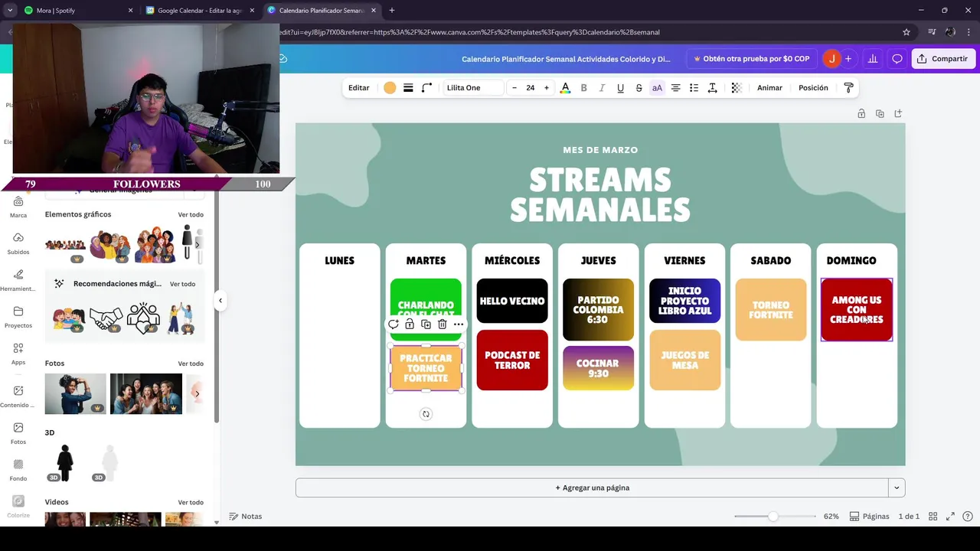Viewport: 980px width, 551px height.
Task: Collapse the side panel with the arrow
Action: (x=220, y=301)
